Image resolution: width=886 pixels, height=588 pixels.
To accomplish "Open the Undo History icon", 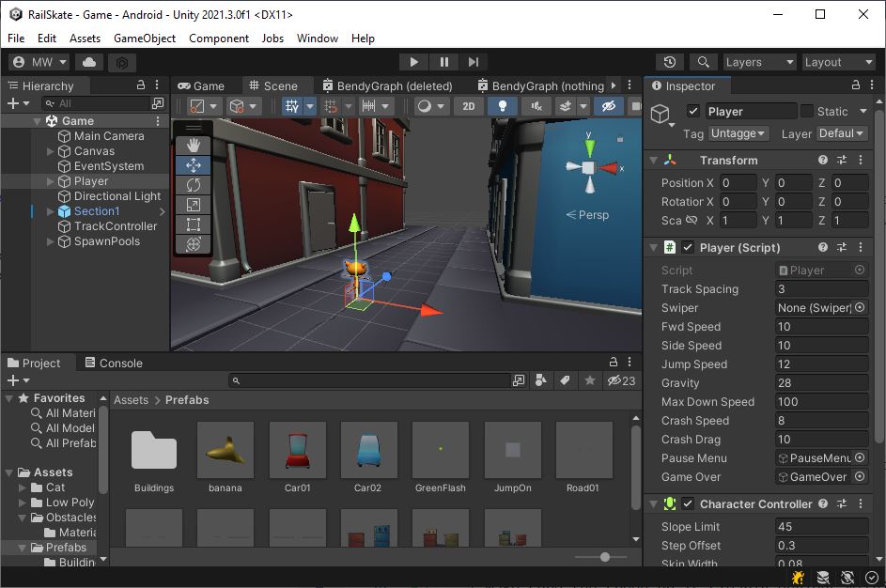I will (x=669, y=62).
